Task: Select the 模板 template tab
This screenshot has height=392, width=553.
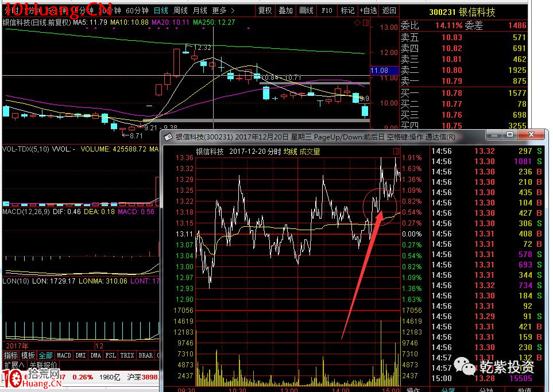Action: point(28,355)
